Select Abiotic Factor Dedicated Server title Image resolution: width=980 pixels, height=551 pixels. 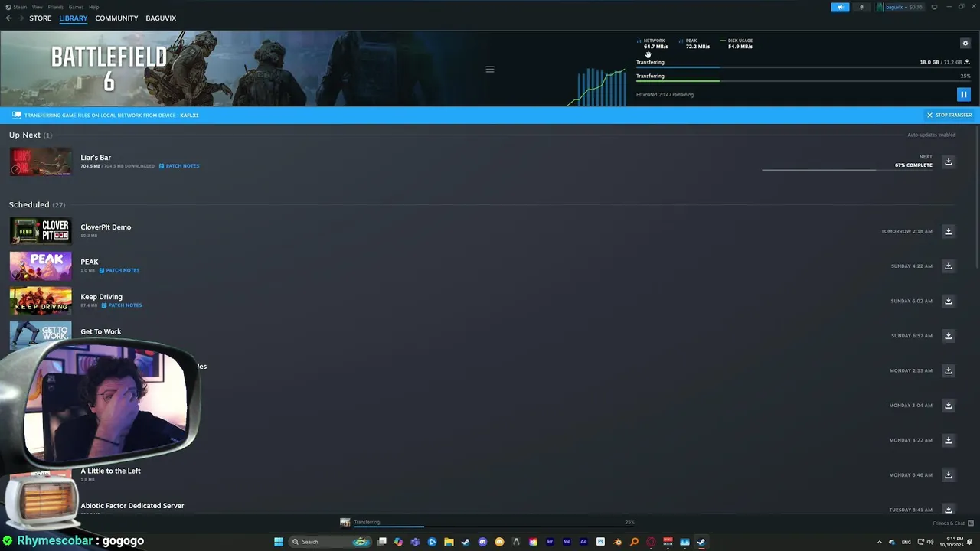click(132, 505)
